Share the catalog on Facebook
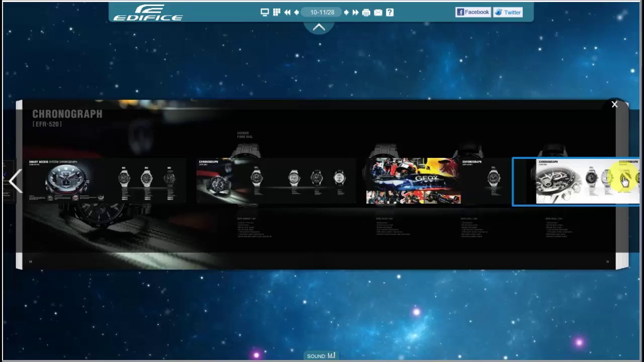Image resolution: width=644 pixels, height=362 pixels. click(473, 12)
